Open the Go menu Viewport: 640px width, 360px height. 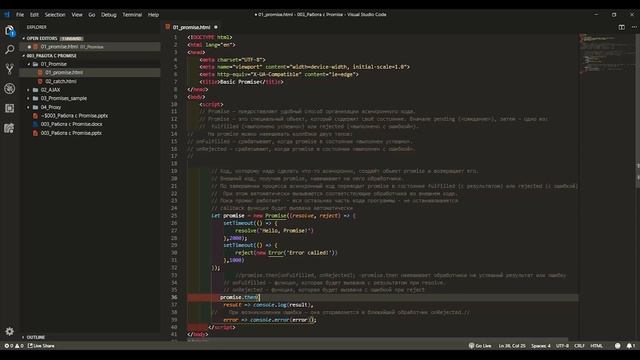click(92, 15)
